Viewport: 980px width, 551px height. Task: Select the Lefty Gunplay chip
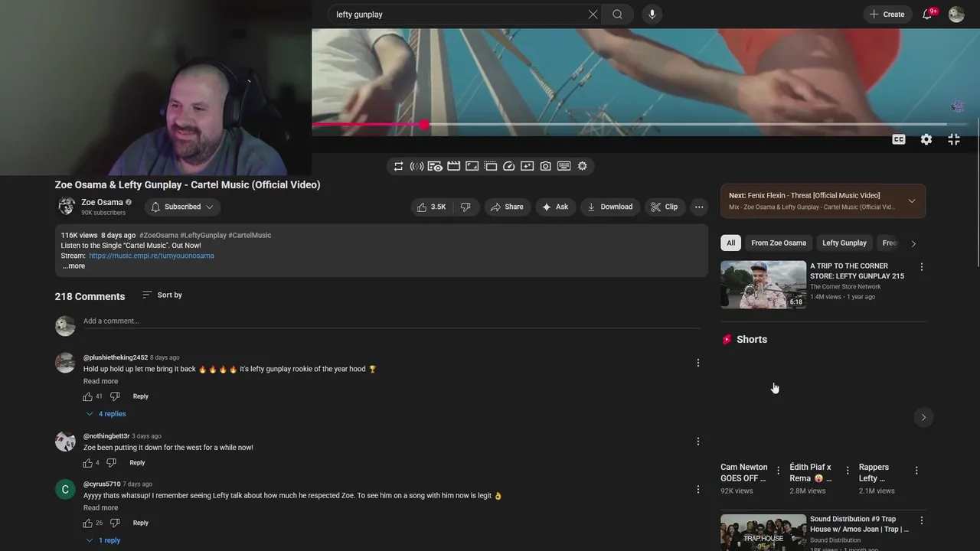click(x=844, y=243)
